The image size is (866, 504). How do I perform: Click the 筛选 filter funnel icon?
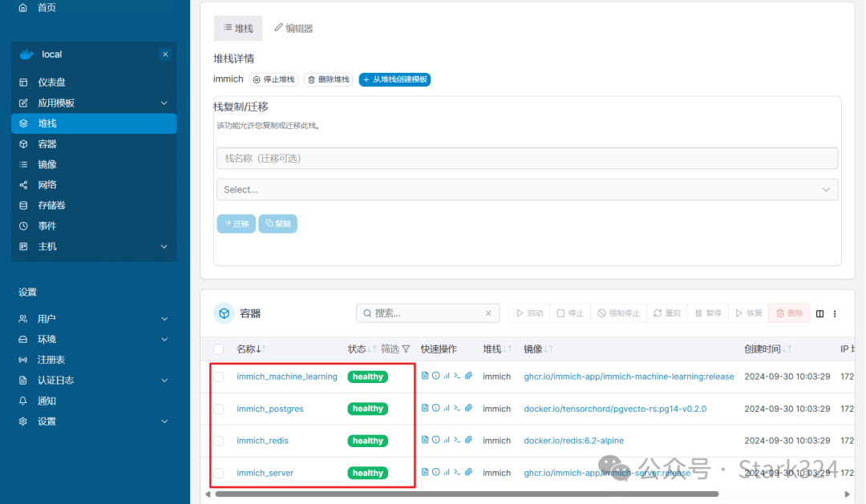point(406,349)
